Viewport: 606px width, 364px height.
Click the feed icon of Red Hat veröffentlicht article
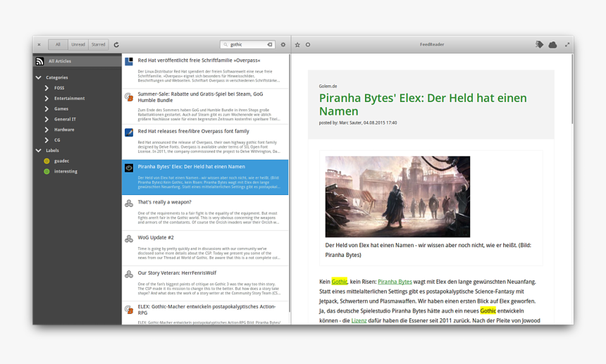click(x=129, y=61)
